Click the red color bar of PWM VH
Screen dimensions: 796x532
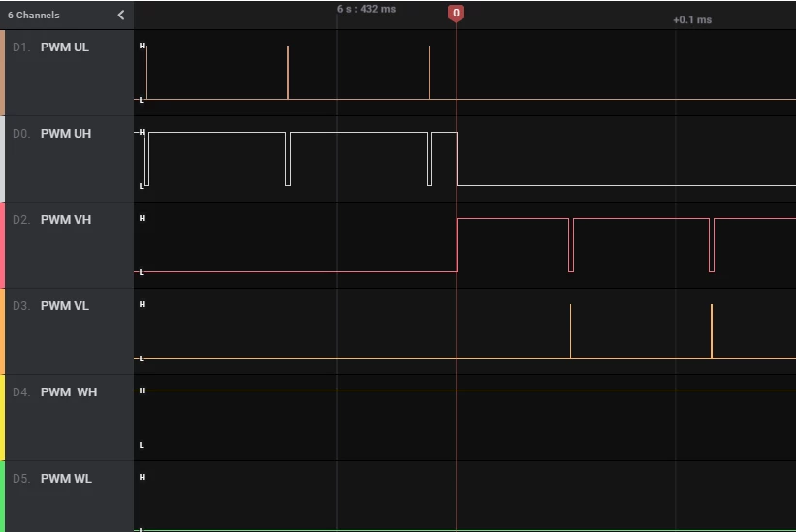[3, 245]
